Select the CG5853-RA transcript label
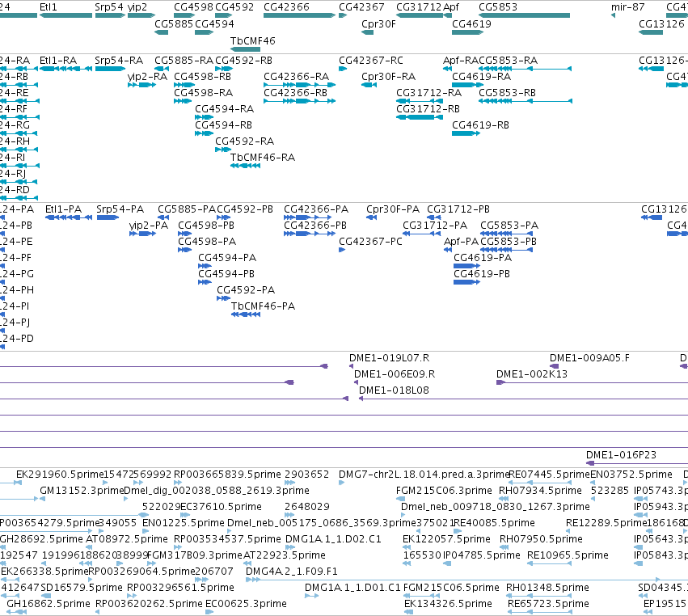This screenshot has width=688, height=616. 508,61
